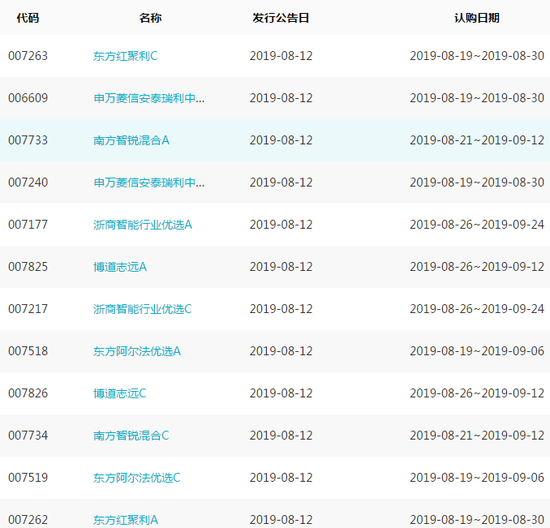Click the subscription period of 南方智锐混合C
Viewport: 550px width, 528px height.
click(477, 435)
